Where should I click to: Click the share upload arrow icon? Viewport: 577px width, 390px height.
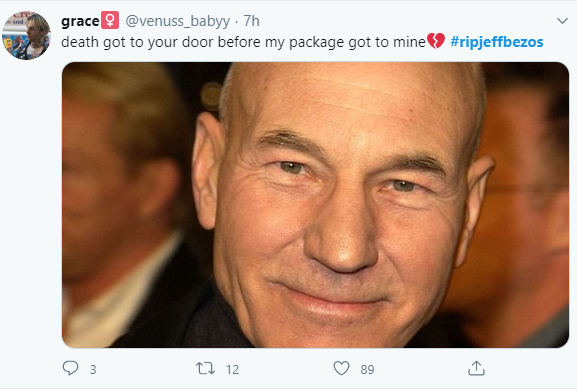(476, 368)
